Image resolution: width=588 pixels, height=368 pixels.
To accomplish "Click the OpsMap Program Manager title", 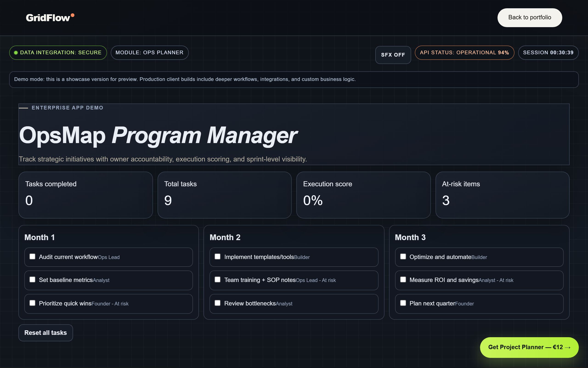I will (158, 135).
